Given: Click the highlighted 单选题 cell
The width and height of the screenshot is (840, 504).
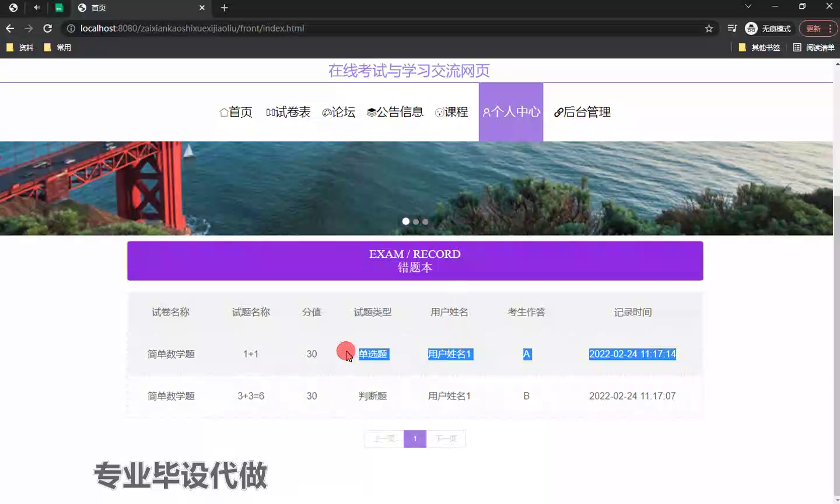Looking at the screenshot, I should coord(373,354).
